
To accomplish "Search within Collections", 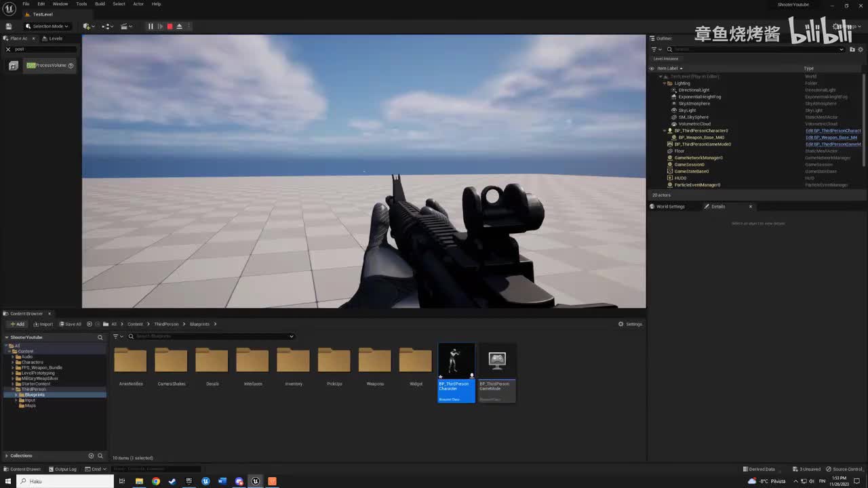I will click(x=100, y=455).
